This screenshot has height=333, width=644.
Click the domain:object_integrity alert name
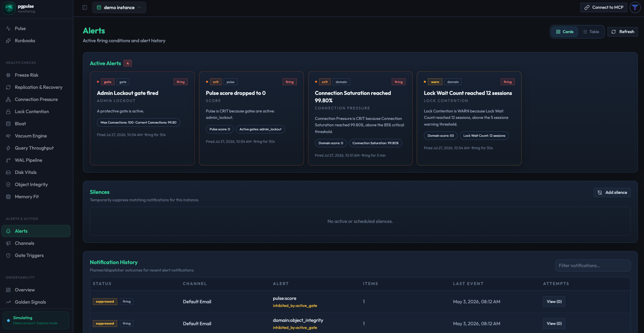(x=298, y=320)
